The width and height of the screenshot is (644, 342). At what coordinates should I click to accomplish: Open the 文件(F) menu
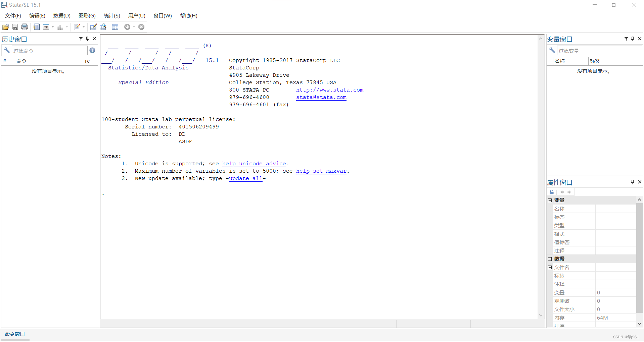13,16
